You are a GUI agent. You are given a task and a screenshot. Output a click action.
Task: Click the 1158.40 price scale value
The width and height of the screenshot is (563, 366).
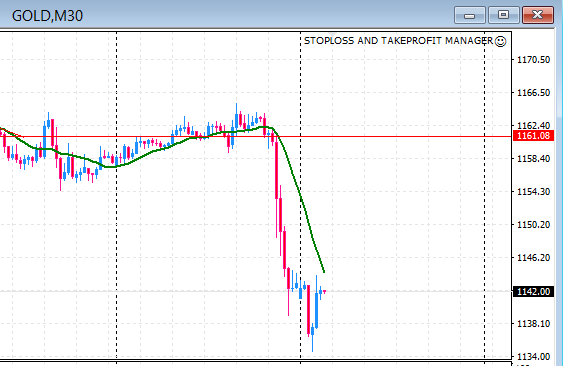tap(533, 159)
